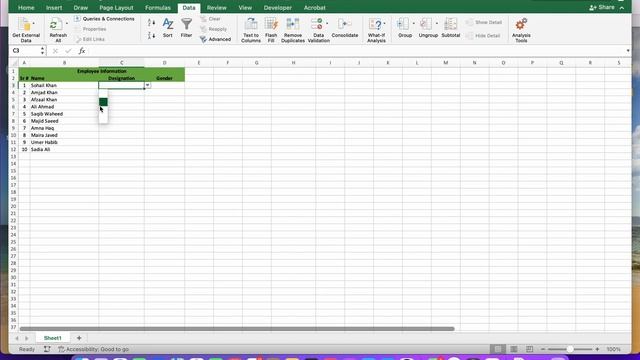Open Queries & Connections
Viewport: 640px width, 360px height.
(x=104, y=19)
